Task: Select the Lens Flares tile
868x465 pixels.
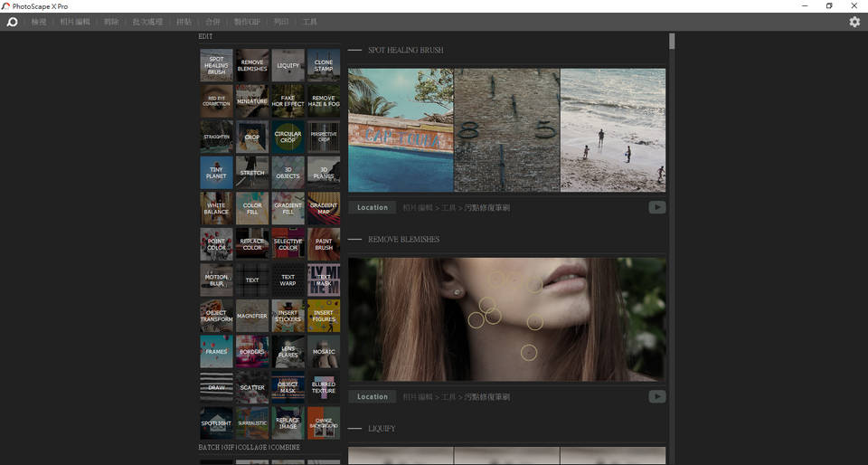Action: point(288,352)
